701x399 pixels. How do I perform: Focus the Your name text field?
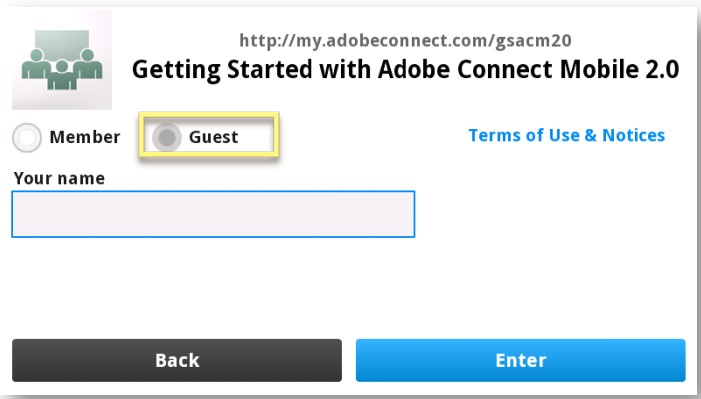[x=213, y=214]
